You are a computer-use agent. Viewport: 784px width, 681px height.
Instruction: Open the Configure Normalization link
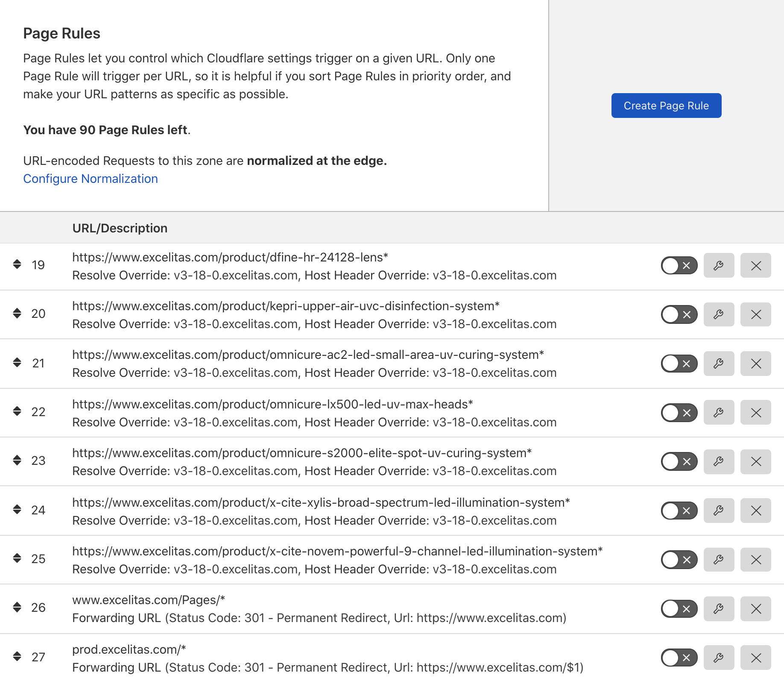click(x=91, y=179)
